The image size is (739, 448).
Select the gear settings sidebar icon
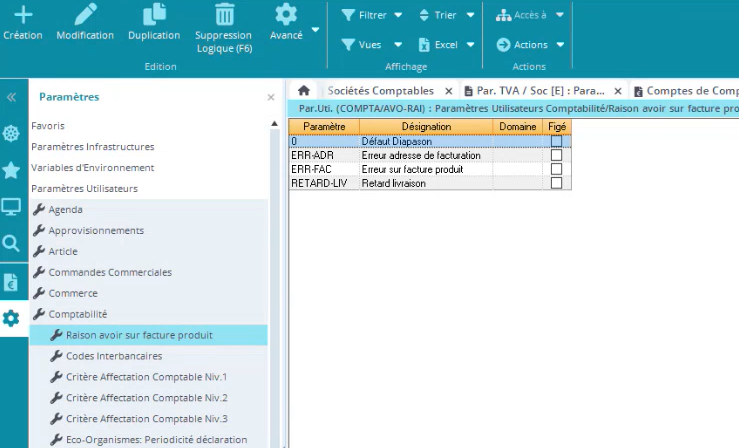[x=11, y=318]
